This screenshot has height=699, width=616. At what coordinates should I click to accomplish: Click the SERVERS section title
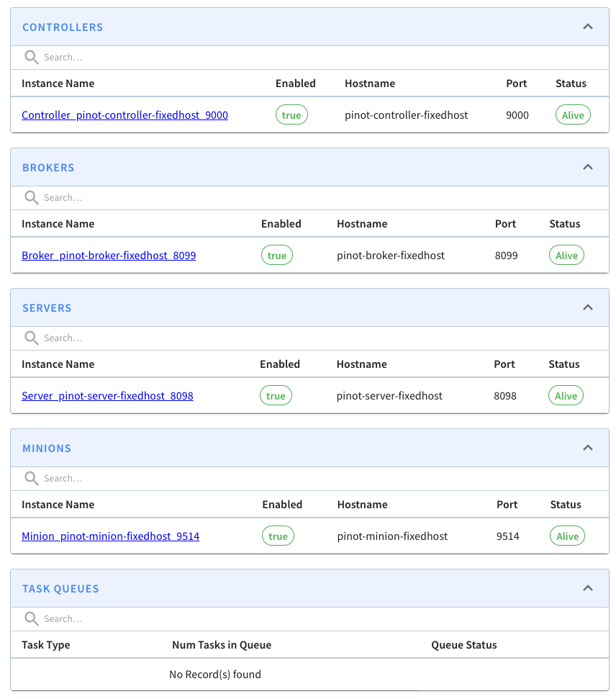coord(47,308)
